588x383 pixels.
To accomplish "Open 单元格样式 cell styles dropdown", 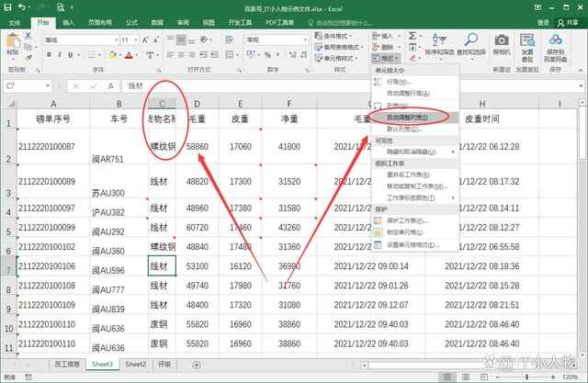I will click(x=336, y=58).
